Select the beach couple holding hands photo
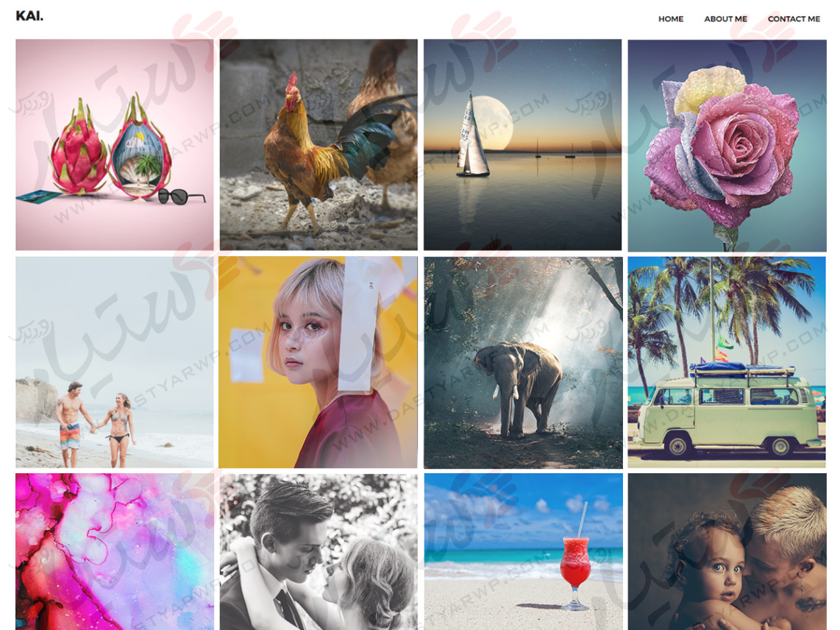Screen dimensions: 840x630 click(x=115, y=362)
